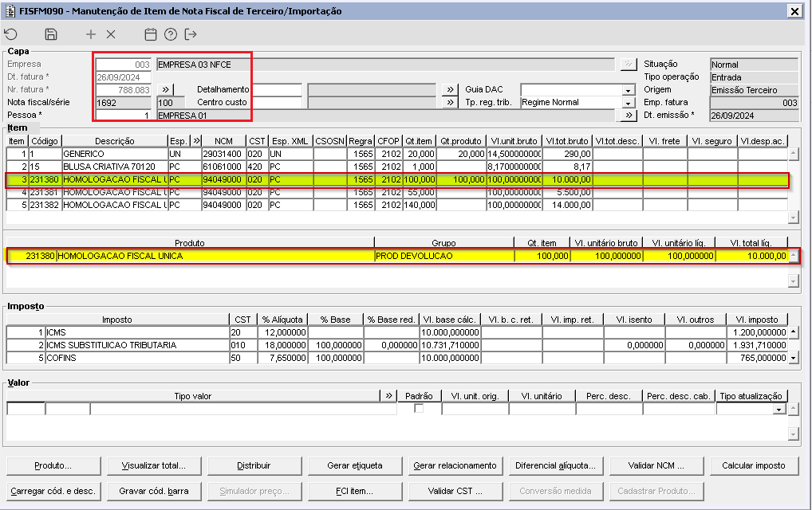Screen dimensions: 812x510
Task: Select item row with code 231382
Action: pyautogui.click(x=397, y=205)
